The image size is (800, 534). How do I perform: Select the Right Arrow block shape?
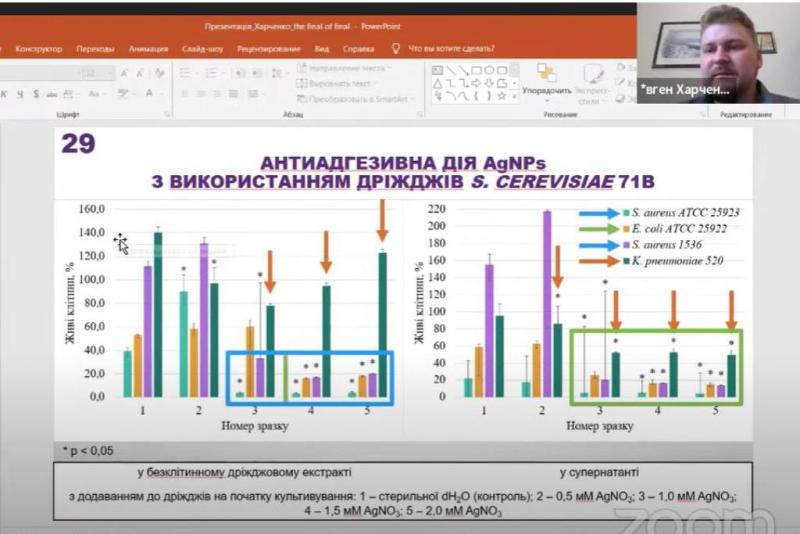(x=476, y=83)
